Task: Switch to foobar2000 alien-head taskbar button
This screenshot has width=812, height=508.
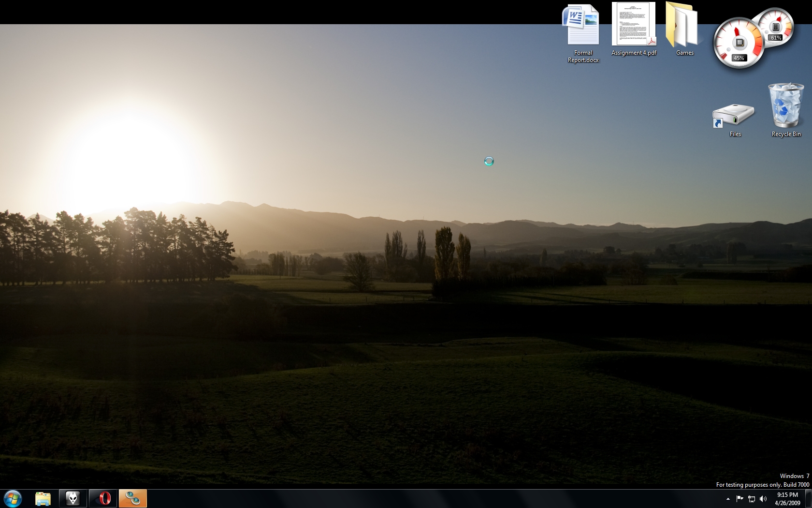Action: (73, 498)
